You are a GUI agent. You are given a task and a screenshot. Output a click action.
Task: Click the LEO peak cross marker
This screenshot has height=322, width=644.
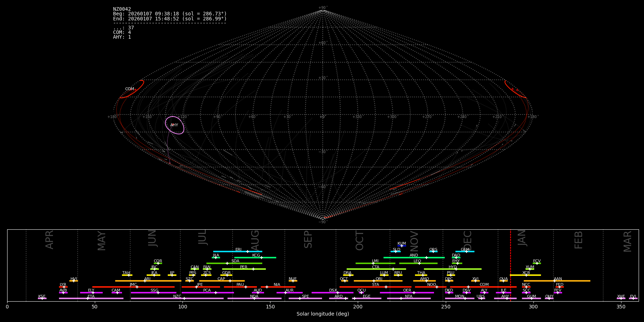tap(419, 263)
